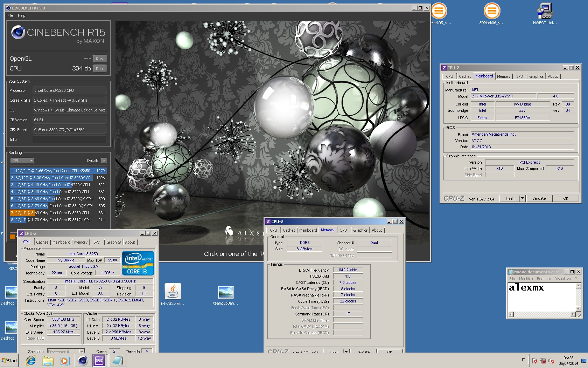The width and height of the screenshot is (588, 368).
Task: Click Notepad horizontal scrollbar left arrow
Action: click(x=511, y=314)
